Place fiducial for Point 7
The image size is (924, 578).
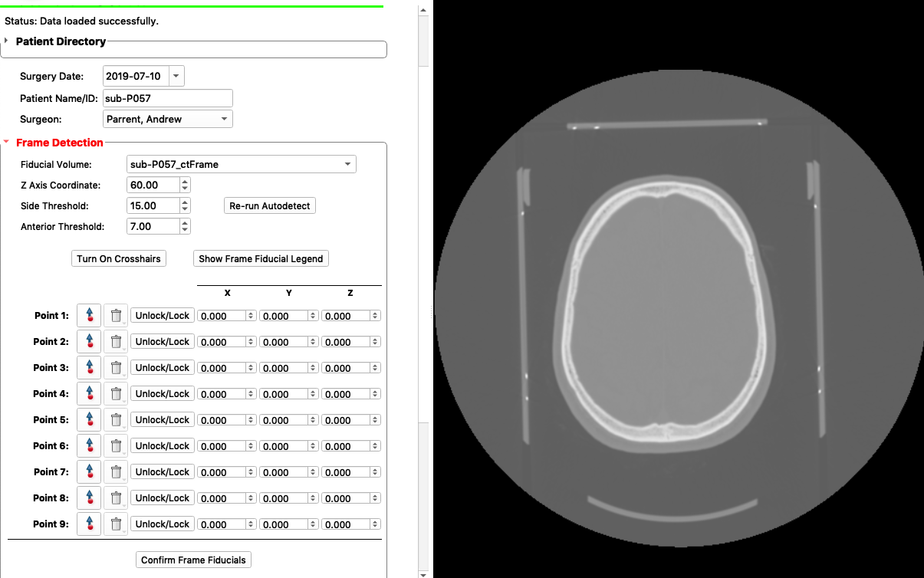89,472
